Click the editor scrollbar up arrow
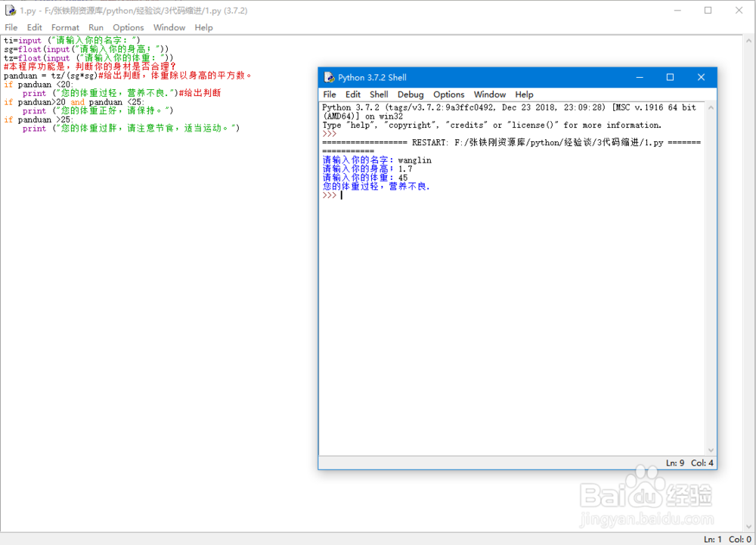This screenshot has width=756, height=545. 748,41
